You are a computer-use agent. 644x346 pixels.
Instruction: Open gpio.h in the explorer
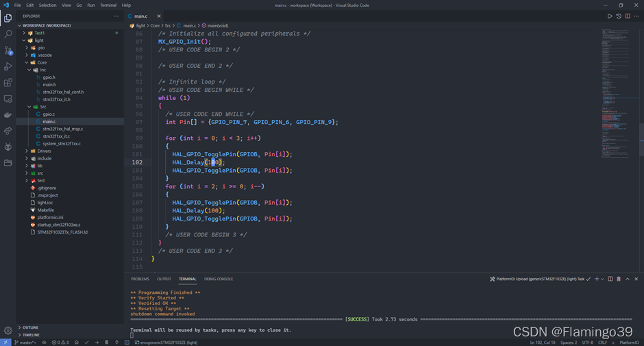[49, 77]
